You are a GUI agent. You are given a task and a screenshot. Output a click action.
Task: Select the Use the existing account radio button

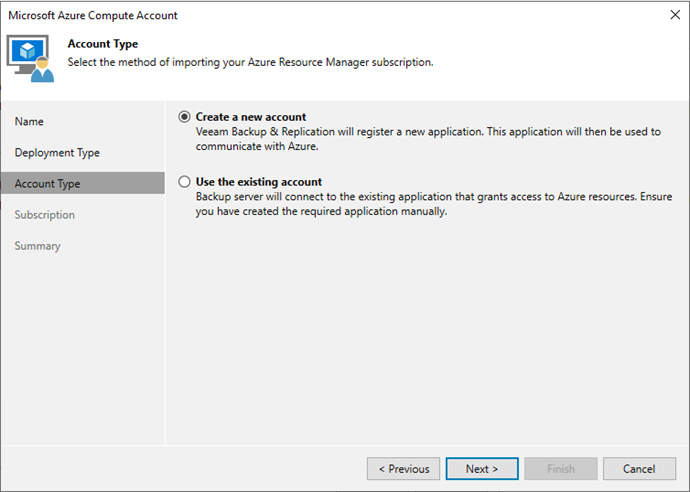(184, 182)
